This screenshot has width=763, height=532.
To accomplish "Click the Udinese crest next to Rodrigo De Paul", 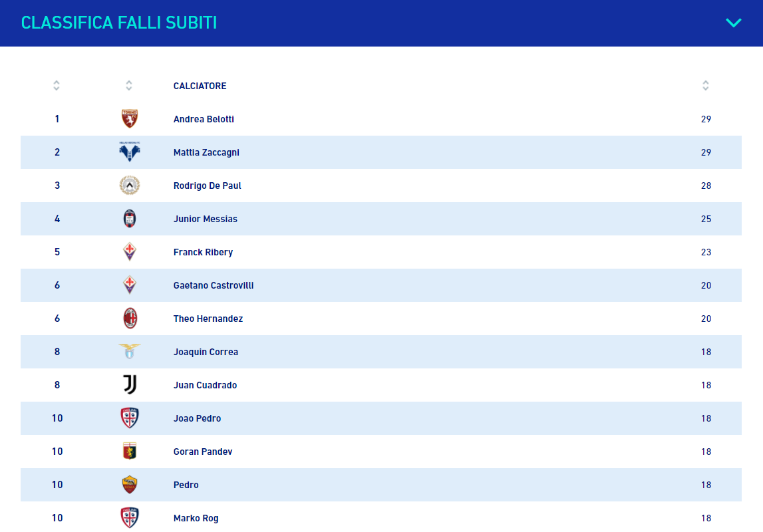I will click(130, 186).
